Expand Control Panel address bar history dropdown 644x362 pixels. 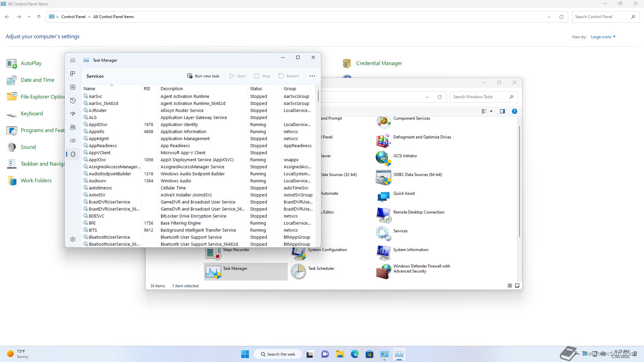(549, 17)
